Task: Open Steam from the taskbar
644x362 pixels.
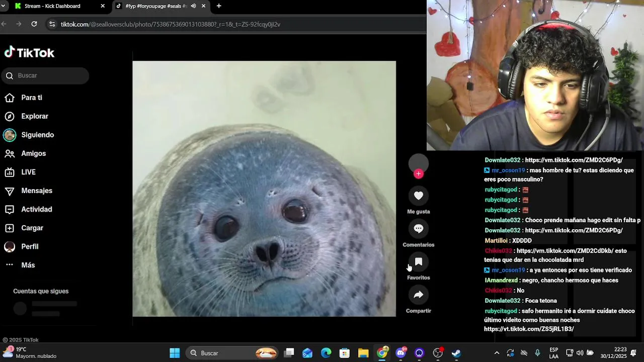Action: coord(456,353)
